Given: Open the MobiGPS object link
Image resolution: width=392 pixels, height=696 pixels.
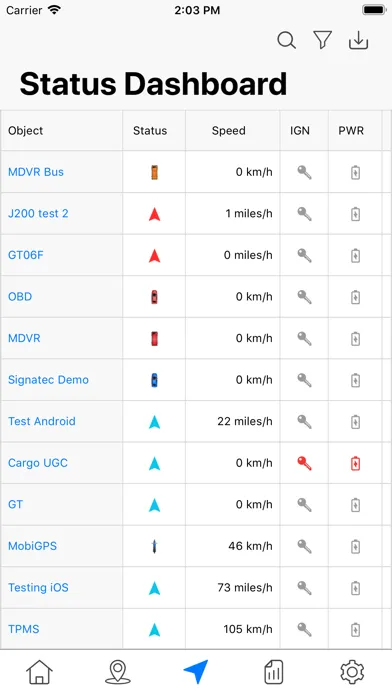Looking at the screenshot, I should point(32,546).
